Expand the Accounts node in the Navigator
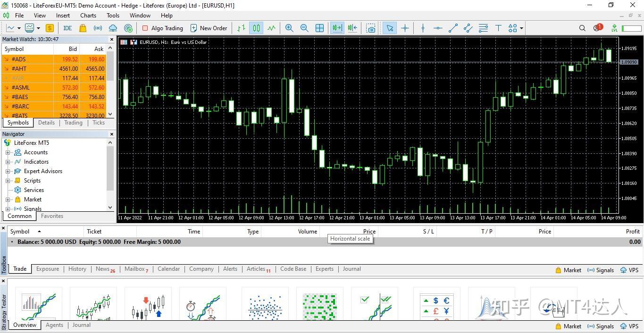This screenshot has width=644, height=333. tap(8, 152)
